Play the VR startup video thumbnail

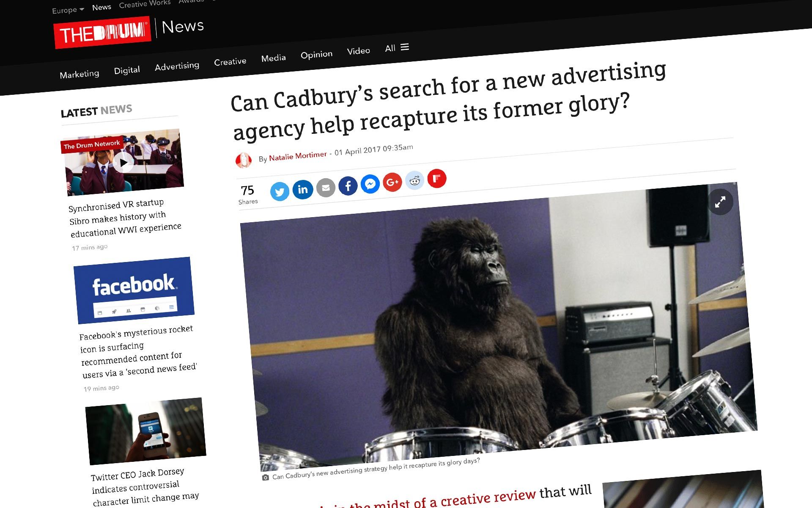[123, 162]
